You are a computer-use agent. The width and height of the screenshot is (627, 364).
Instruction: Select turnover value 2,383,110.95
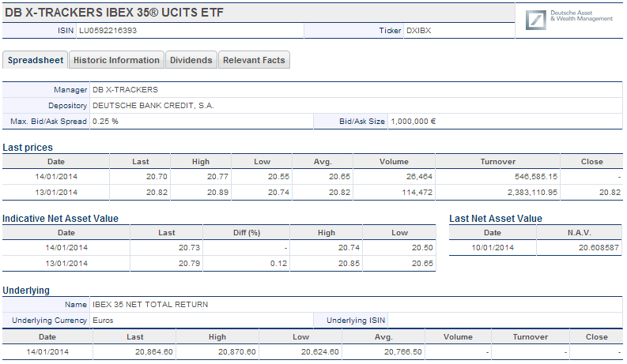click(x=532, y=193)
